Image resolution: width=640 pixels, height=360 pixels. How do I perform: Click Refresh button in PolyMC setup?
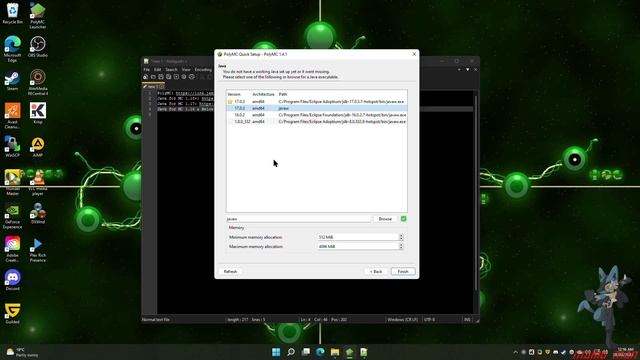(x=230, y=271)
